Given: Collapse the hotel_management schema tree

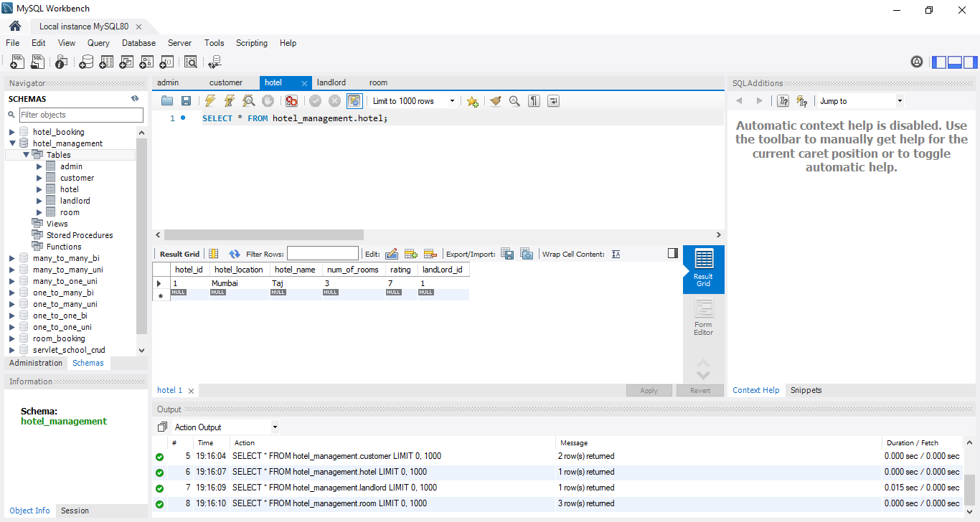Looking at the screenshot, I should tap(12, 143).
